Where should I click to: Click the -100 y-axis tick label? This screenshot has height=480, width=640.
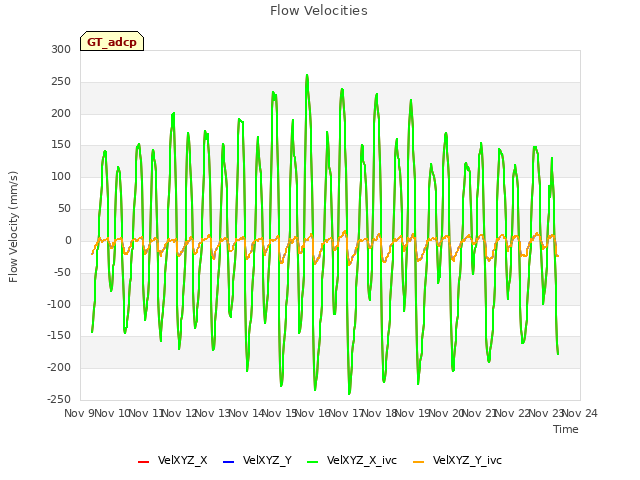tap(59, 304)
